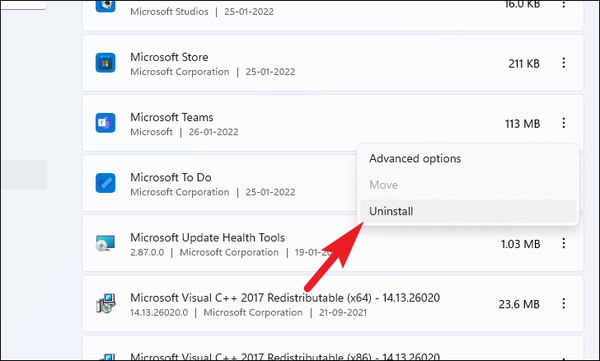This screenshot has width=600, height=361.
Task: Choose Advanced options from the context menu
Action: point(468,158)
